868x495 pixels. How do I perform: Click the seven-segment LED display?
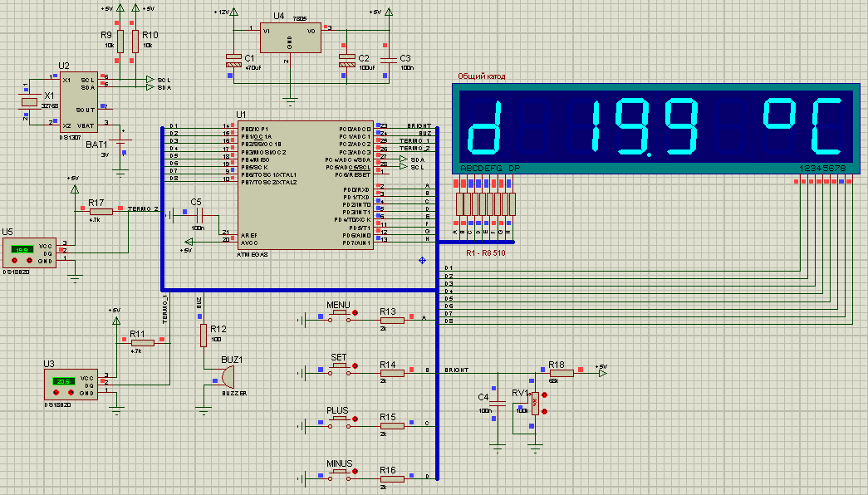point(657,126)
